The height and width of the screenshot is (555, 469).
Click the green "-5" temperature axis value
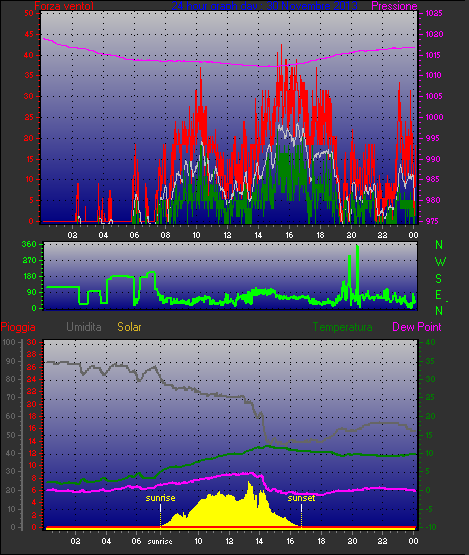[429, 509]
